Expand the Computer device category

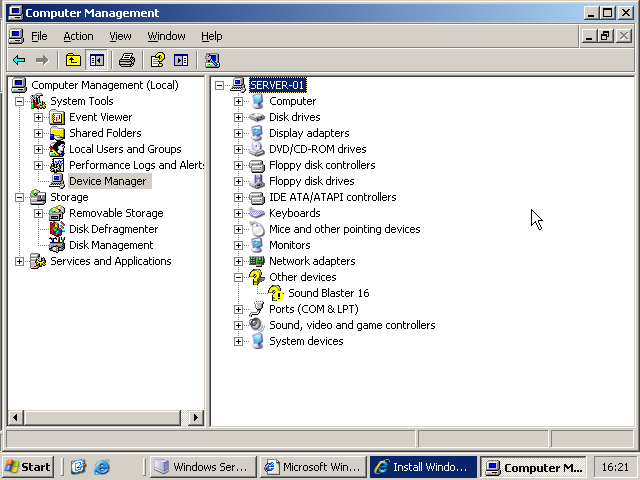[x=239, y=101]
